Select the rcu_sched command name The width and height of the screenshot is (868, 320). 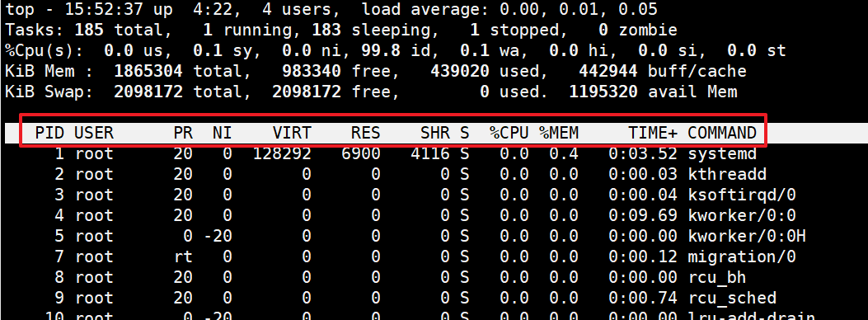732,298
